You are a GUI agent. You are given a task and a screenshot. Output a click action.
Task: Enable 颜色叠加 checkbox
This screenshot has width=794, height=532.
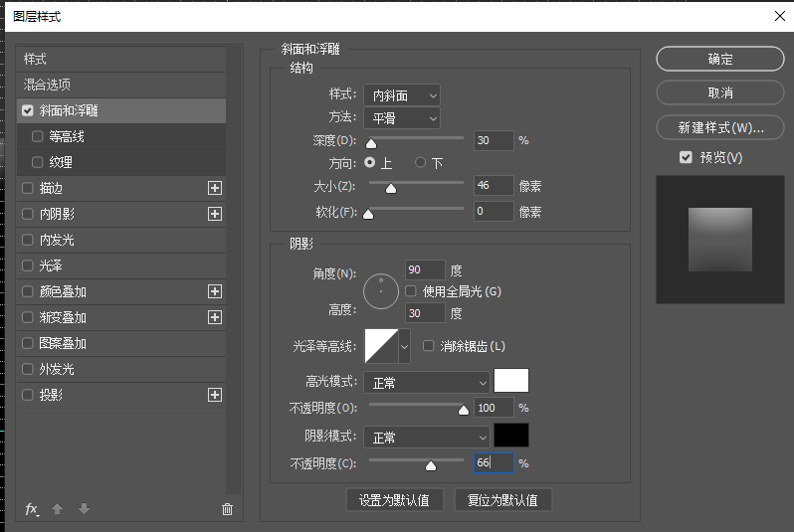[x=27, y=291]
